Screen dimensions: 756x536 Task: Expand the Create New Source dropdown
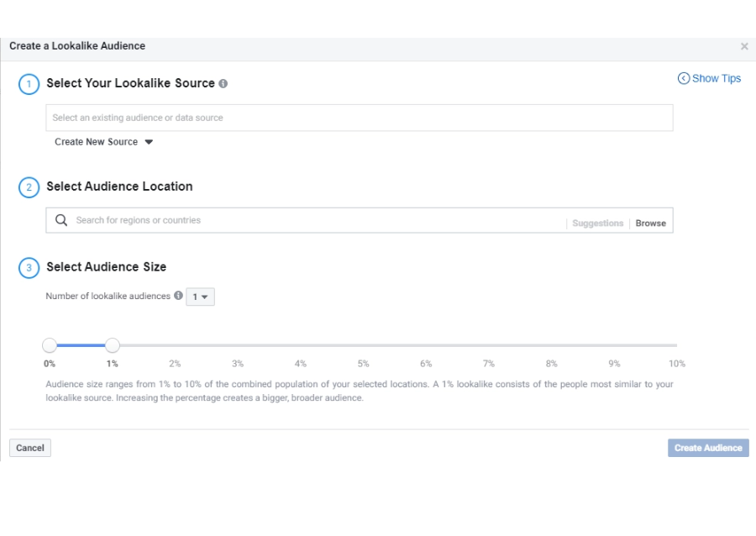tap(103, 142)
